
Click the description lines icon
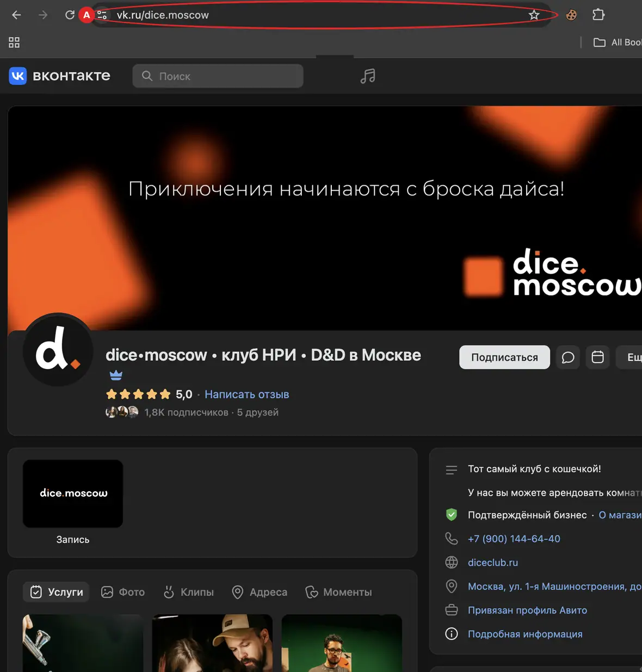(x=452, y=470)
